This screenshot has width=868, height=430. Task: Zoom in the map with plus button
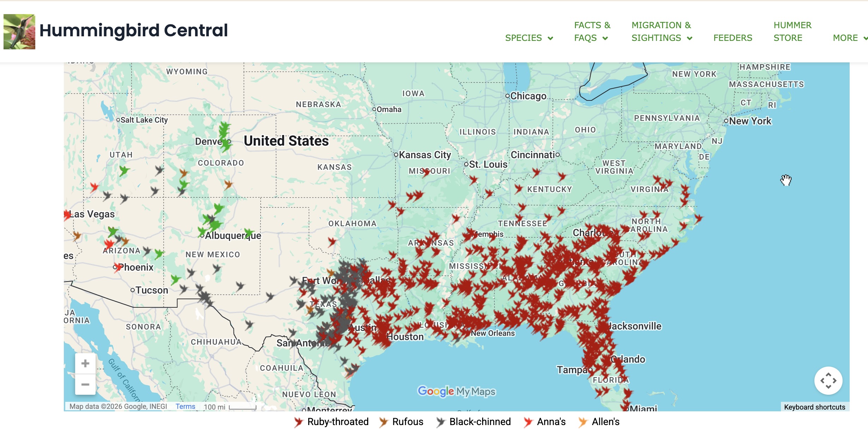pos(85,363)
